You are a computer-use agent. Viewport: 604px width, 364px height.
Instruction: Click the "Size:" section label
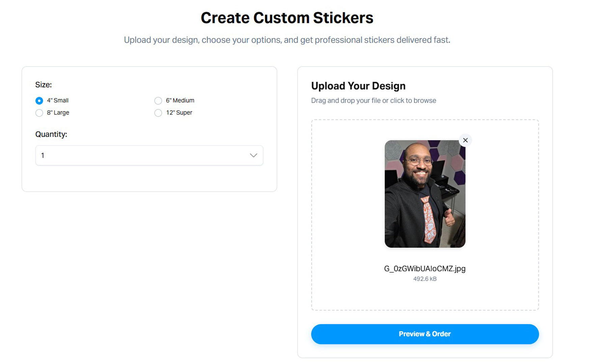click(44, 85)
